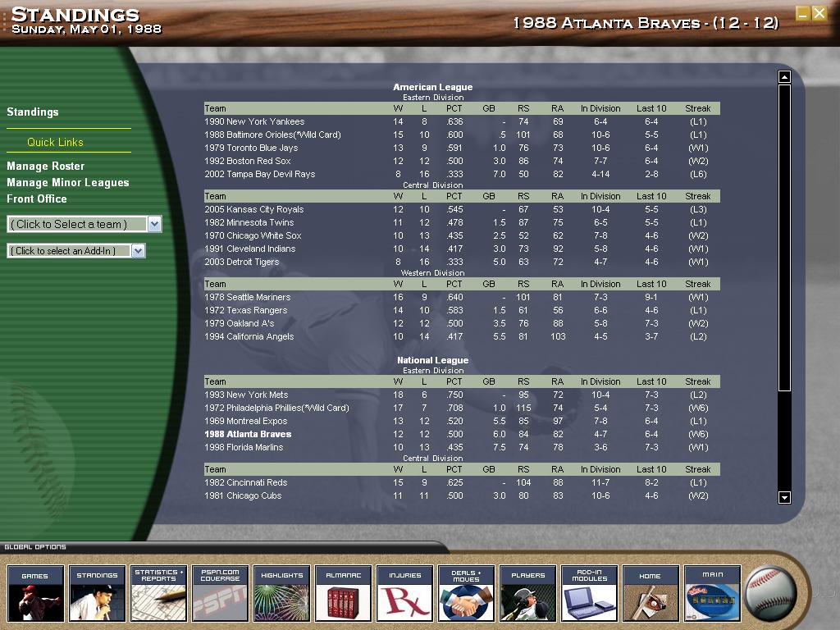Open Manage Roster link
Image resolution: width=840 pixels, height=630 pixels.
(46, 166)
